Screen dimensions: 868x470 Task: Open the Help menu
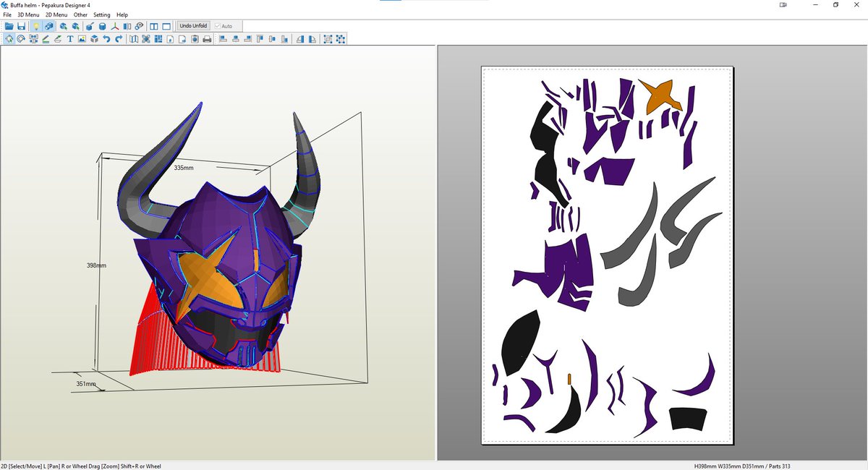pos(122,14)
